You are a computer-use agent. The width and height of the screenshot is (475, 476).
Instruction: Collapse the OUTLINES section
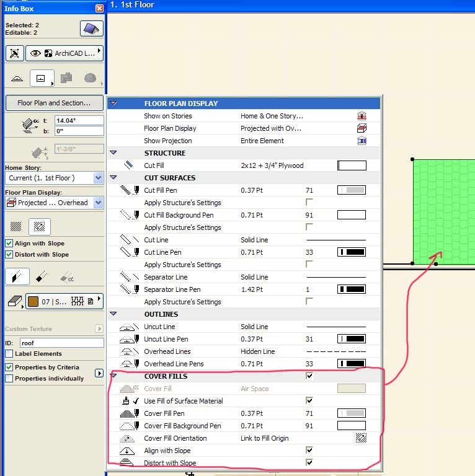[113, 314]
